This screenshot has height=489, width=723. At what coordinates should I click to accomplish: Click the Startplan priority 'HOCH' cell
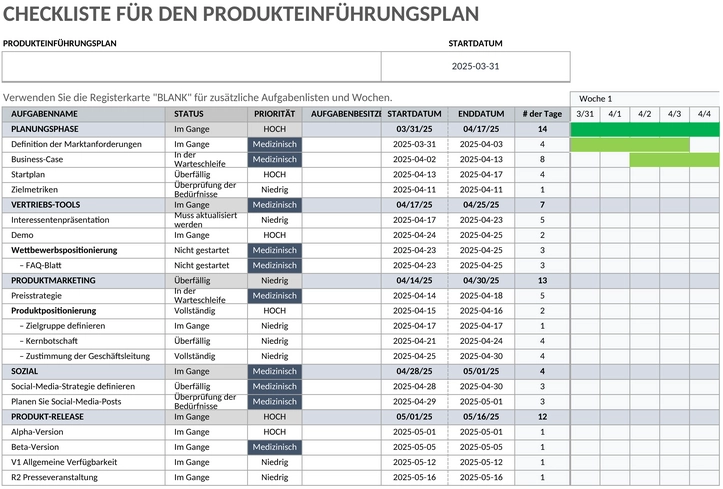(x=274, y=175)
